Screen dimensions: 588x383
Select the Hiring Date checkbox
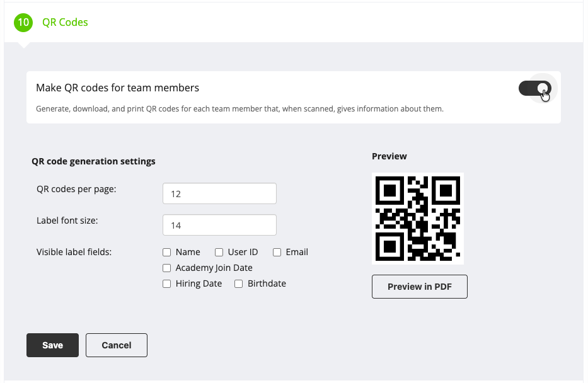(167, 283)
